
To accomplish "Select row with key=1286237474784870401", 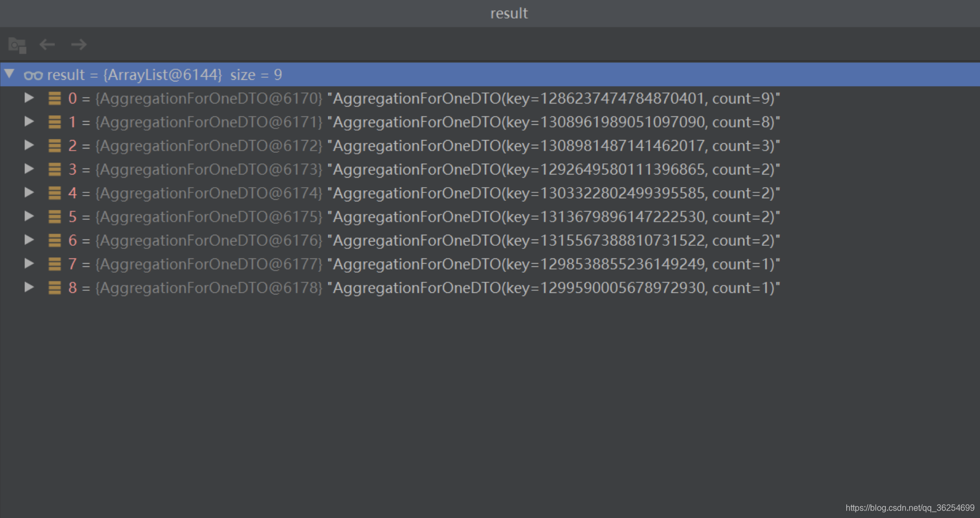I will coord(490,98).
